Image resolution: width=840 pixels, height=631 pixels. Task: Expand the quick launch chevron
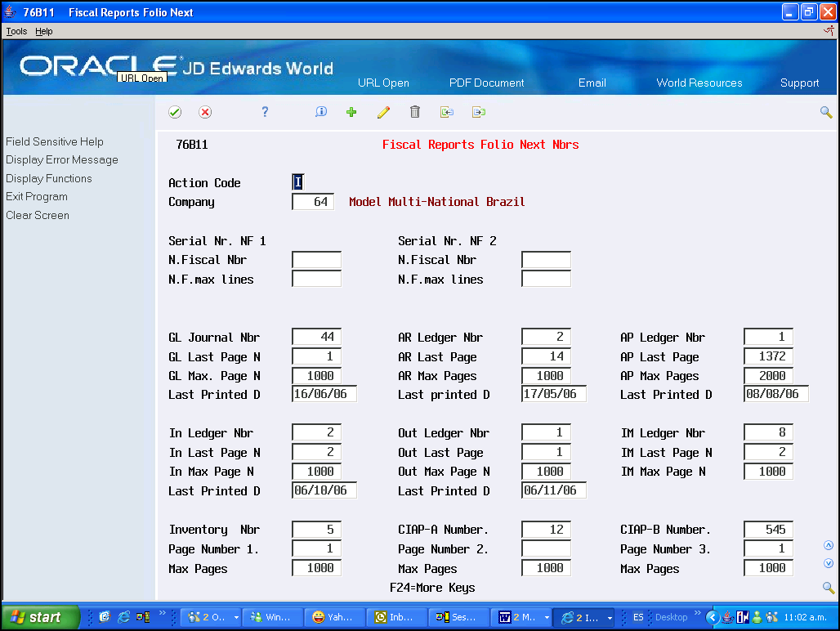click(162, 613)
